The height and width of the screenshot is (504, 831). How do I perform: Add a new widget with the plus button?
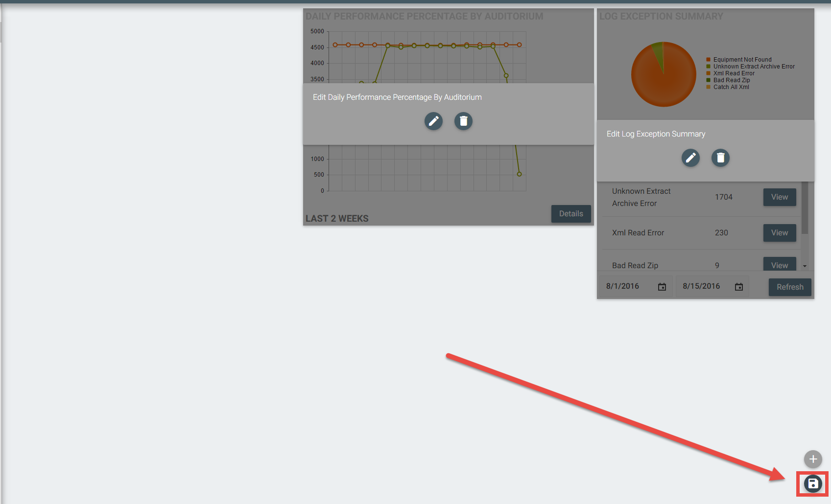click(x=813, y=459)
